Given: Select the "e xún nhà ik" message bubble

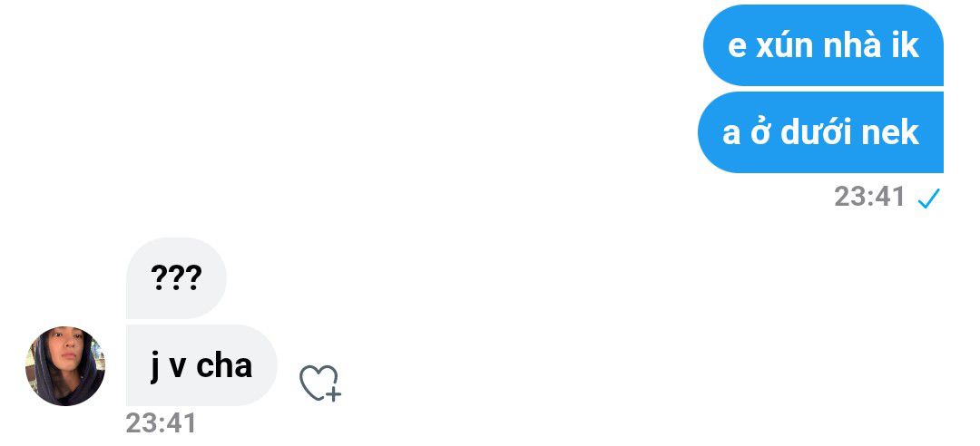Looking at the screenshot, I should (823, 45).
